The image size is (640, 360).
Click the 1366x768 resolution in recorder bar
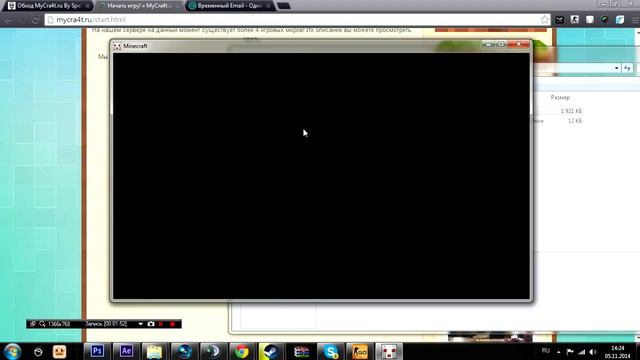point(59,324)
